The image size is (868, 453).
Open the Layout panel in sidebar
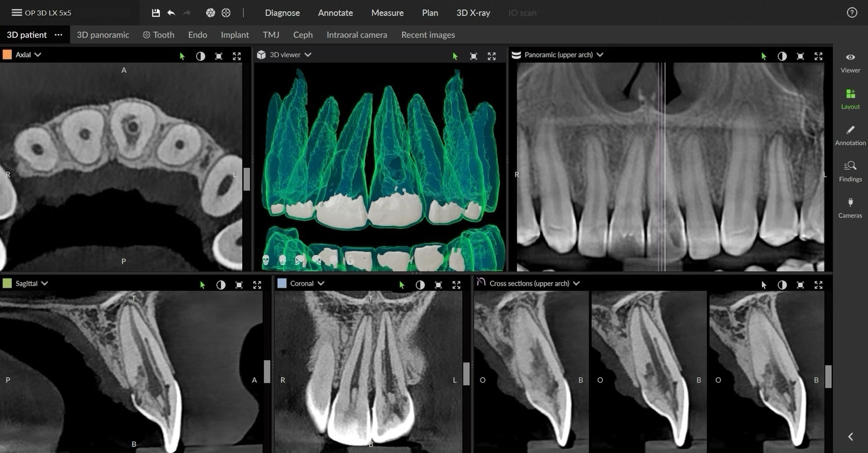[850, 99]
